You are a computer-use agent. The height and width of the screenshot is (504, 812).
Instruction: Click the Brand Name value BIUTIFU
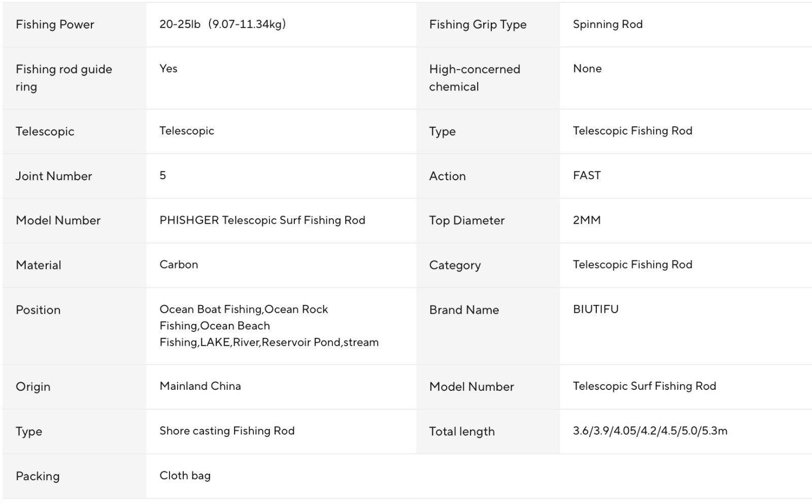(x=596, y=309)
